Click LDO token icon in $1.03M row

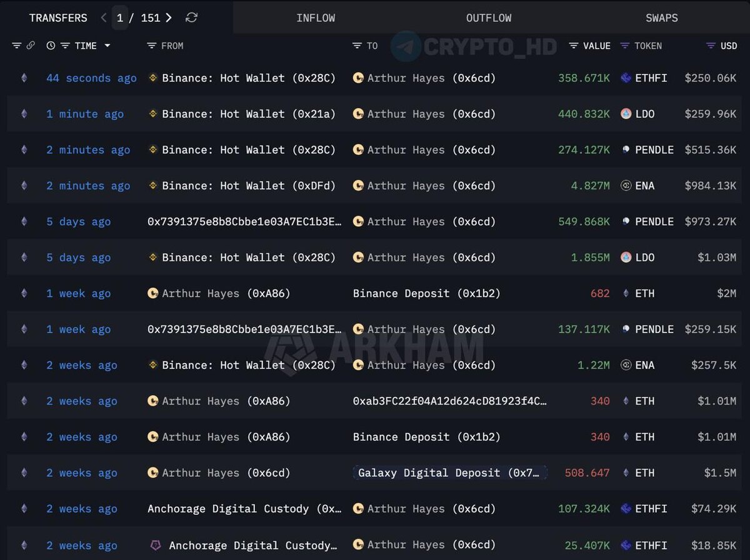(x=626, y=257)
